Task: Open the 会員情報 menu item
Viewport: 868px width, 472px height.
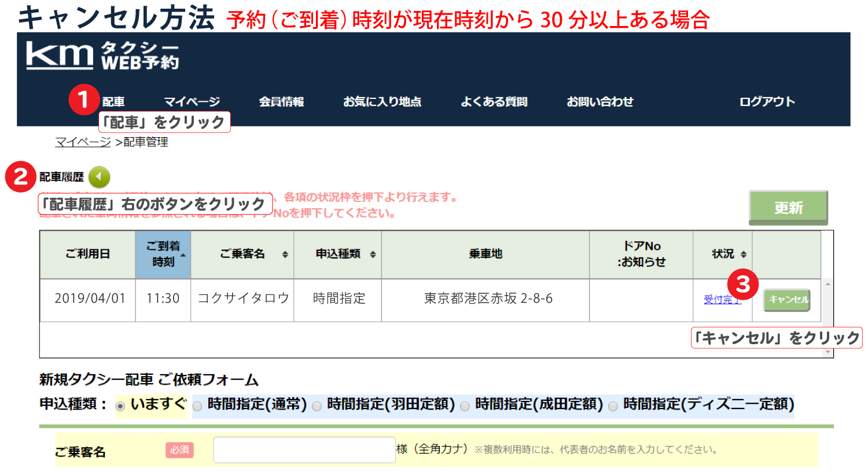Action: 281,102
